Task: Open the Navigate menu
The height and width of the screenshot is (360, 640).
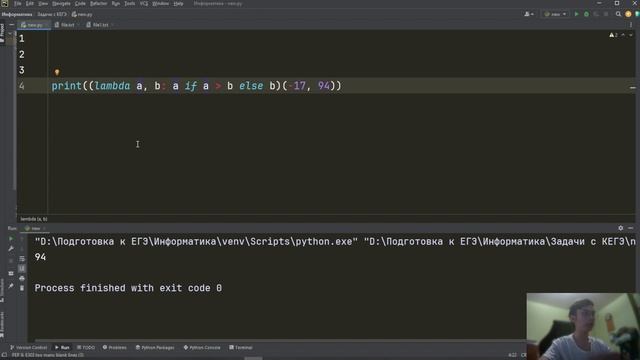Action: 61,4
